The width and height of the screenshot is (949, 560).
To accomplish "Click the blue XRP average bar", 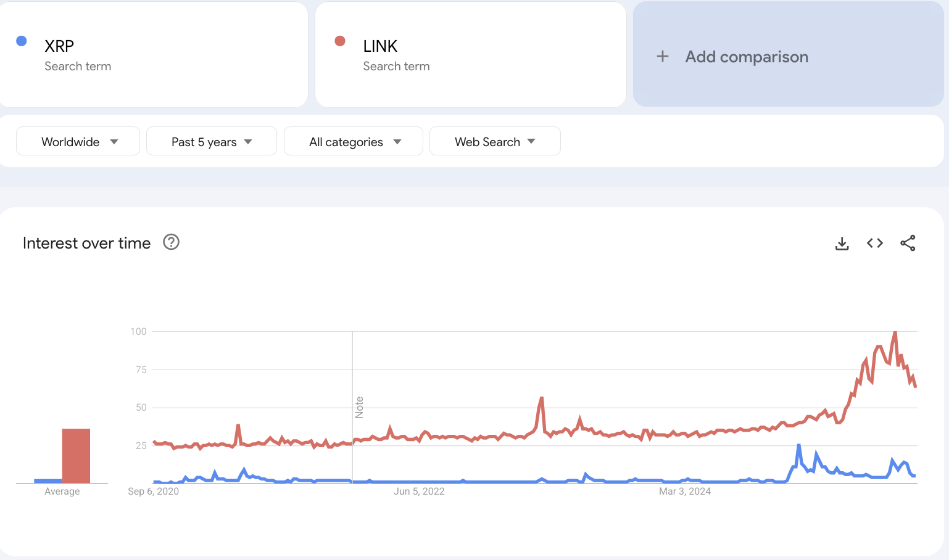I will point(48,481).
